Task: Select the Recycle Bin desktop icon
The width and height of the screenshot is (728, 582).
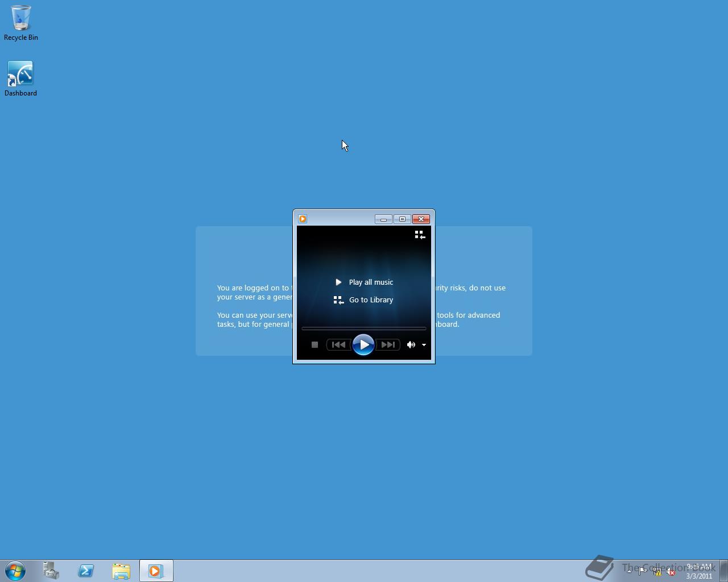Action: tap(21, 23)
